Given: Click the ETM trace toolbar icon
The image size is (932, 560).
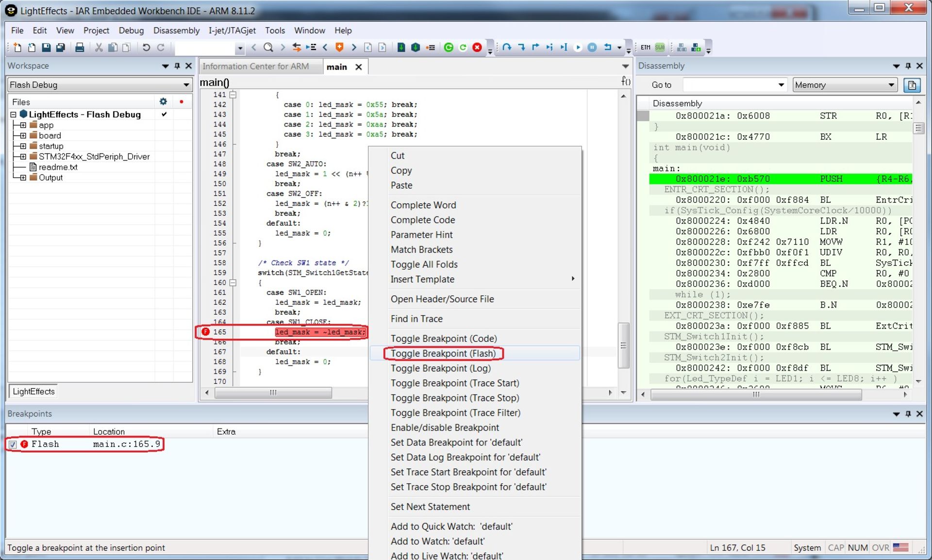Looking at the screenshot, I should coord(646,47).
